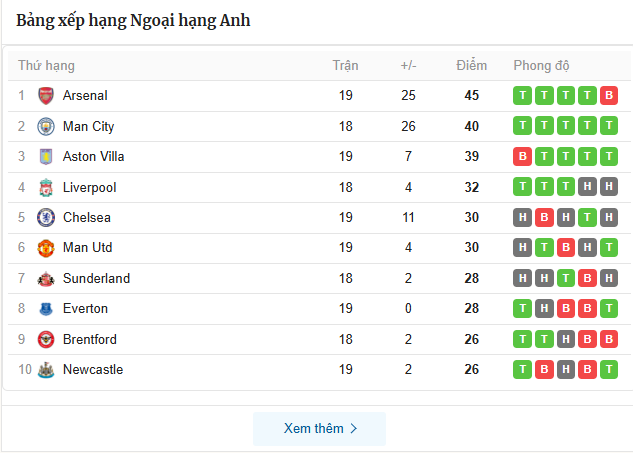
Task: Click the Trận column header
Action: coord(345,66)
